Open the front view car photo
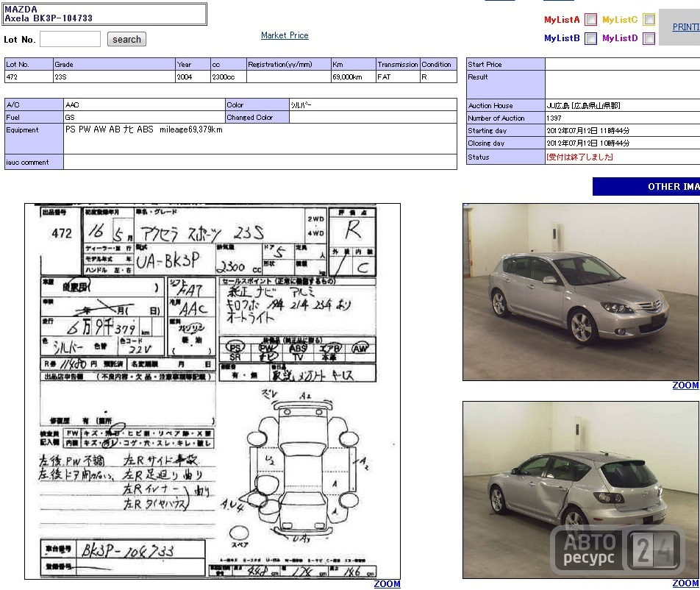The width and height of the screenshot is (700, 590). coord(581,292)
